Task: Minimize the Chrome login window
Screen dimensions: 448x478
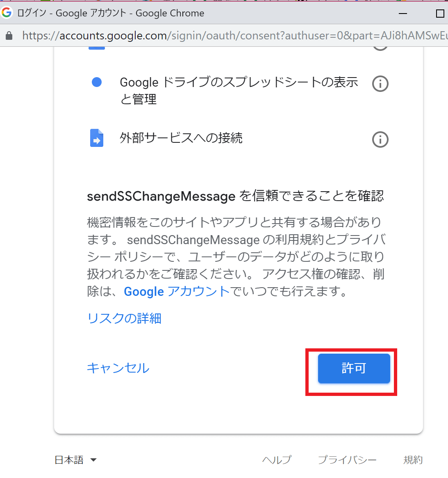Action: point(403,14)
